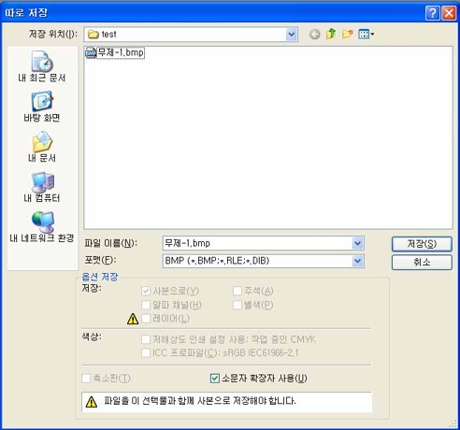Click the 파일 이름 text field
460x430 pixels.
[257, 243]
